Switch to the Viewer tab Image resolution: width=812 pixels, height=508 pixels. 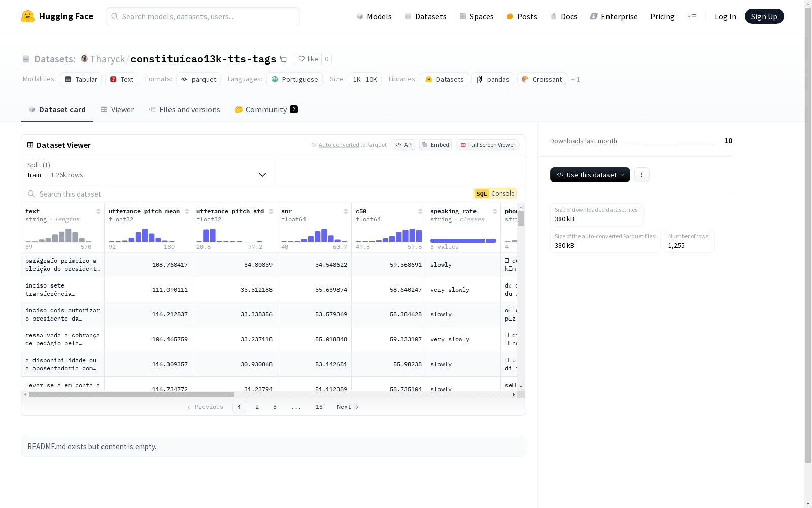pos(117,110)
